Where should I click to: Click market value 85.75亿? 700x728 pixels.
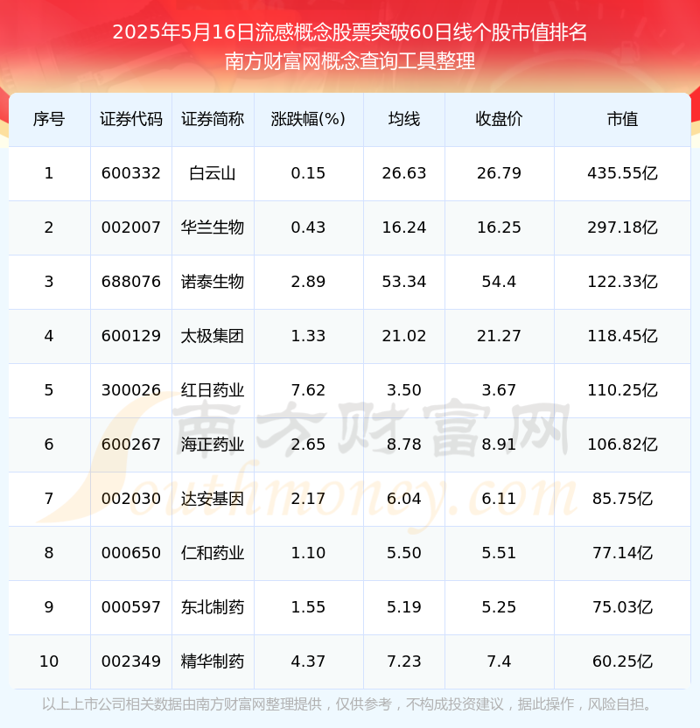pyautogui.click(x=622, y=499)
